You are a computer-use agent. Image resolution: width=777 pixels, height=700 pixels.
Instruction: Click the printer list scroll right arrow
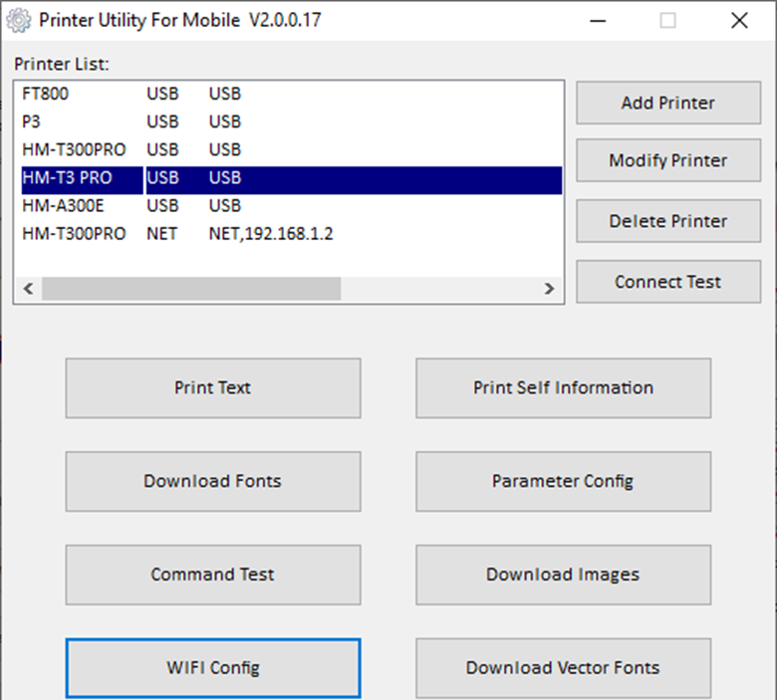coord(549,289)
